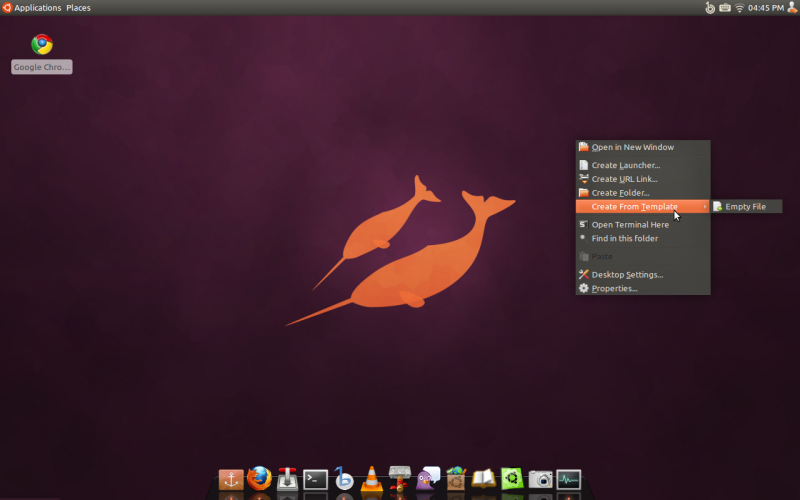Click the 04:45 PM clock
The image size is (800, 500).
pos(766,8)
